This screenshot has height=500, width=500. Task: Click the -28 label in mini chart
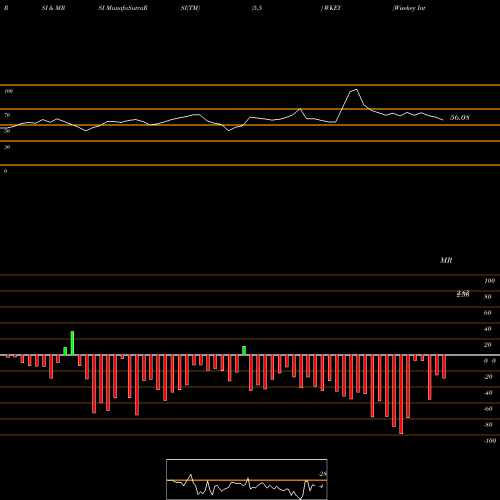click(322, 474)
